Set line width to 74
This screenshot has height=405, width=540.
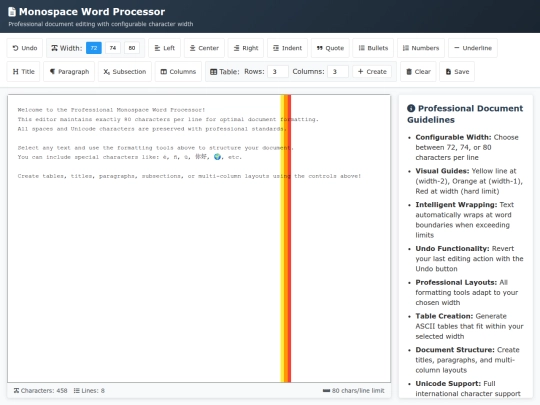[x=113, y=48]
